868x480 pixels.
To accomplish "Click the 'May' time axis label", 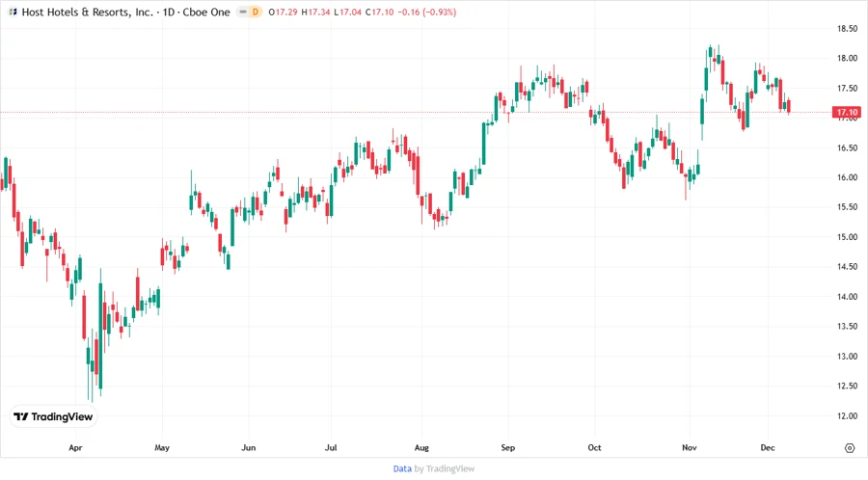I will pyautogui.click(x=162, y=447).
